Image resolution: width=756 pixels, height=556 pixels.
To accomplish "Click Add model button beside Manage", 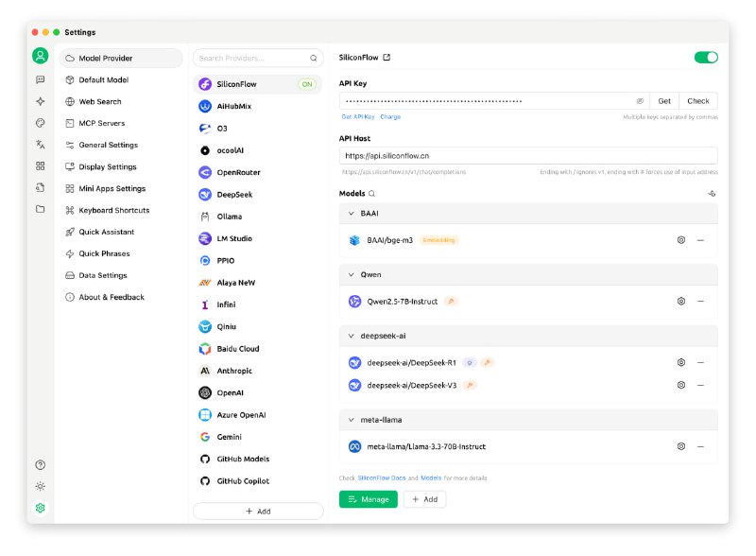I will coord(424,499).
